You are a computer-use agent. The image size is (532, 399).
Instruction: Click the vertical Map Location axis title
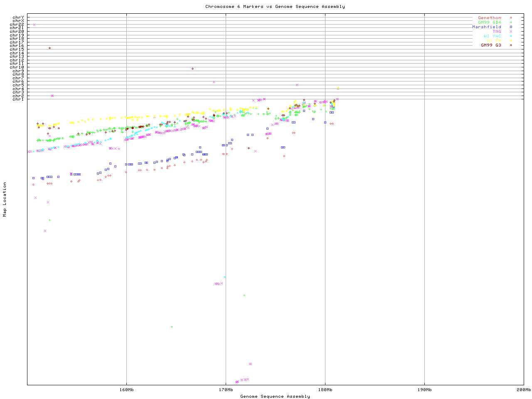tap(5, 199)
